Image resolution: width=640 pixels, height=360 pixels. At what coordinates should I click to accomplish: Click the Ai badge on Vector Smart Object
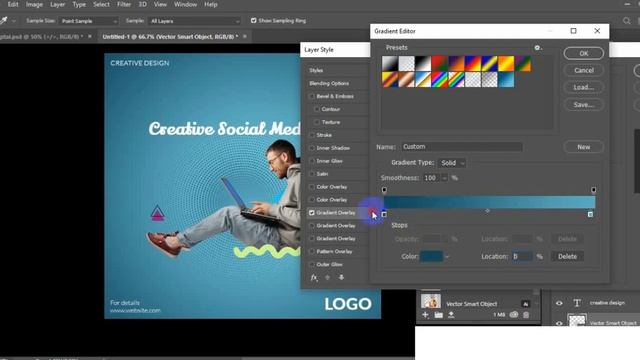(x=525, y=304)
